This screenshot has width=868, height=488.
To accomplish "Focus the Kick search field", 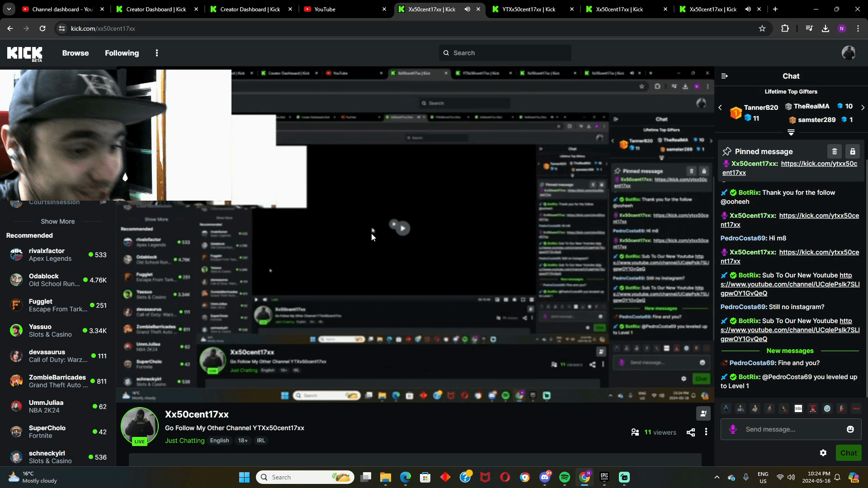I will (x=505, y=53).
